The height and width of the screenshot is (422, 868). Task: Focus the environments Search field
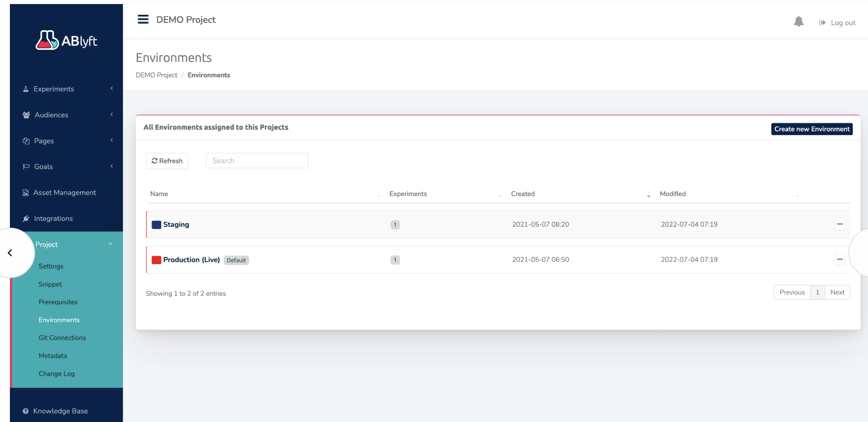coord(257,161)
